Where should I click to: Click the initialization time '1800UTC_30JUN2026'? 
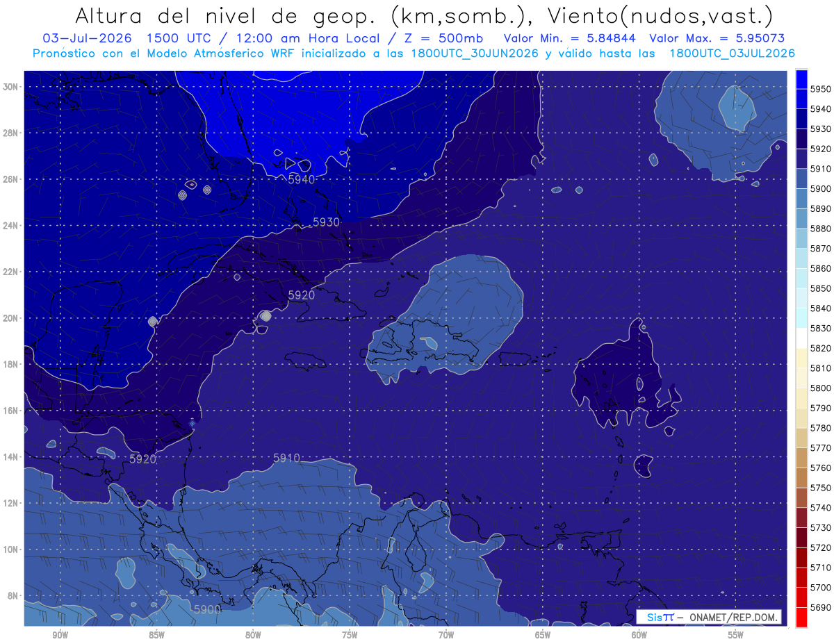(x=475, y=53)
